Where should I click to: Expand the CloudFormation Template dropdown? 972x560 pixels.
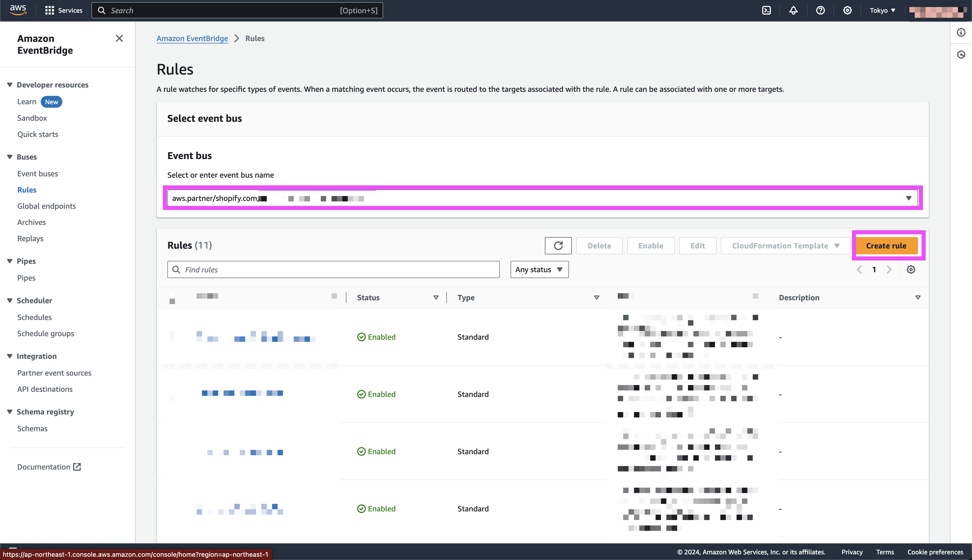785,246
